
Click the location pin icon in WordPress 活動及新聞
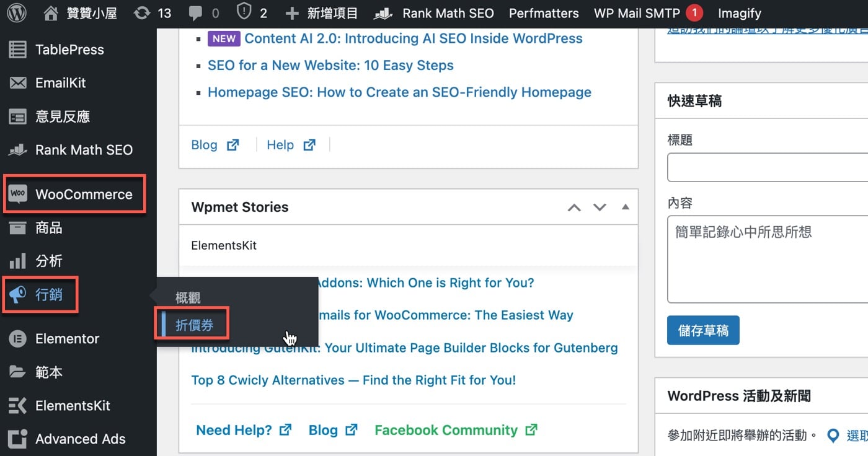pos(834,436)
